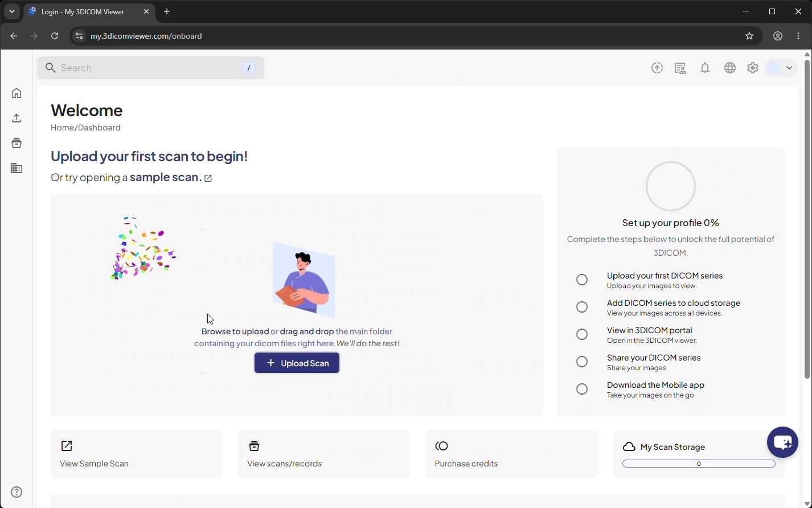Click the magnifier icon in the Search box
This screenshot has width=812, height=508.
(51, 68)
